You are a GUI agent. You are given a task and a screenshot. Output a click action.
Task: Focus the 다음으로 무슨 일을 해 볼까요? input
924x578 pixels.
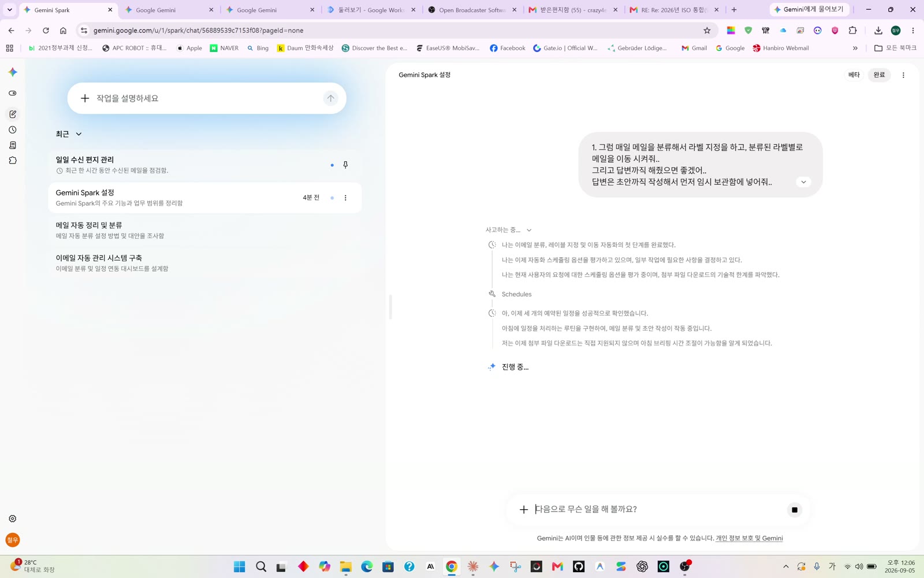click(658, 509)
